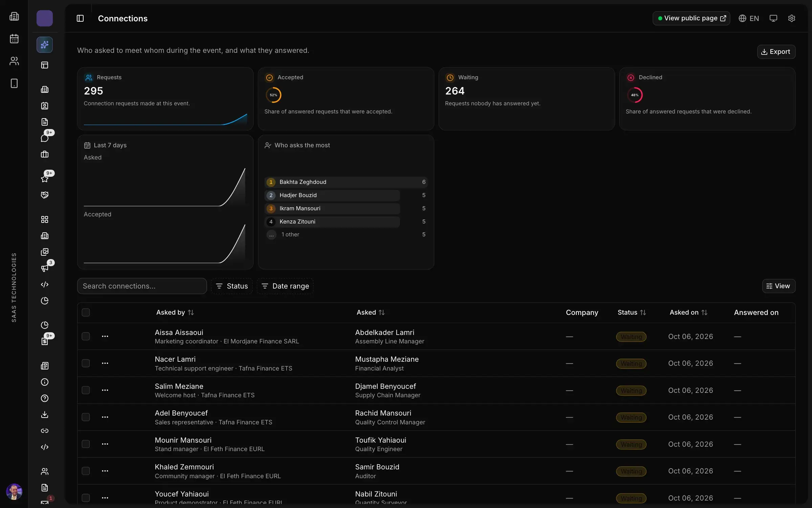The width and height of the screenshot is (812, 508).
Task: Click the 48% declined progress ring
Action: click(x=635, y=95)
